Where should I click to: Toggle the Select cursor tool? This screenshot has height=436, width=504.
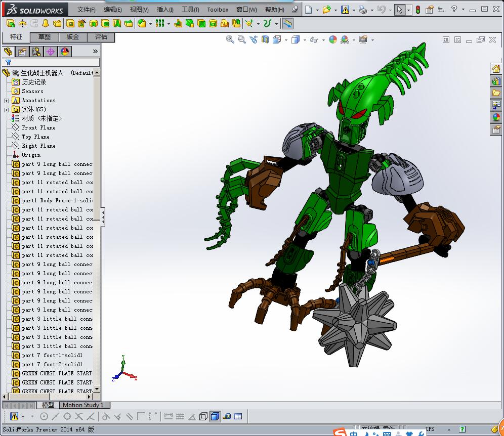click(400, 10)
